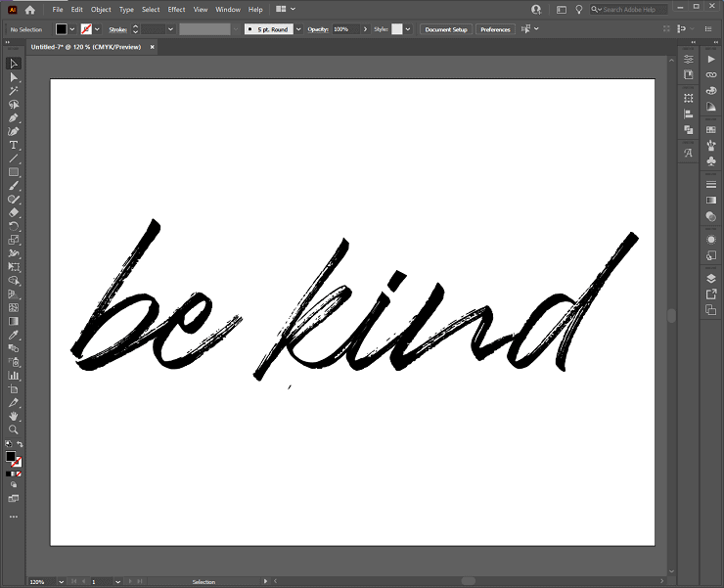This screenshot has height=588, width=724.
Task: Select the Shaper tool
Action: click(14, 199)
